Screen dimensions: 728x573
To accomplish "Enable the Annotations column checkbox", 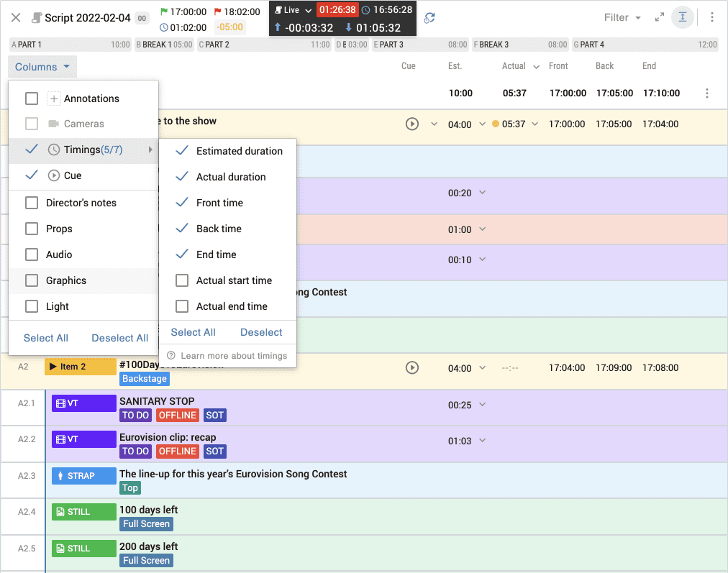I will pyautogui.click(x=32, y=98).
